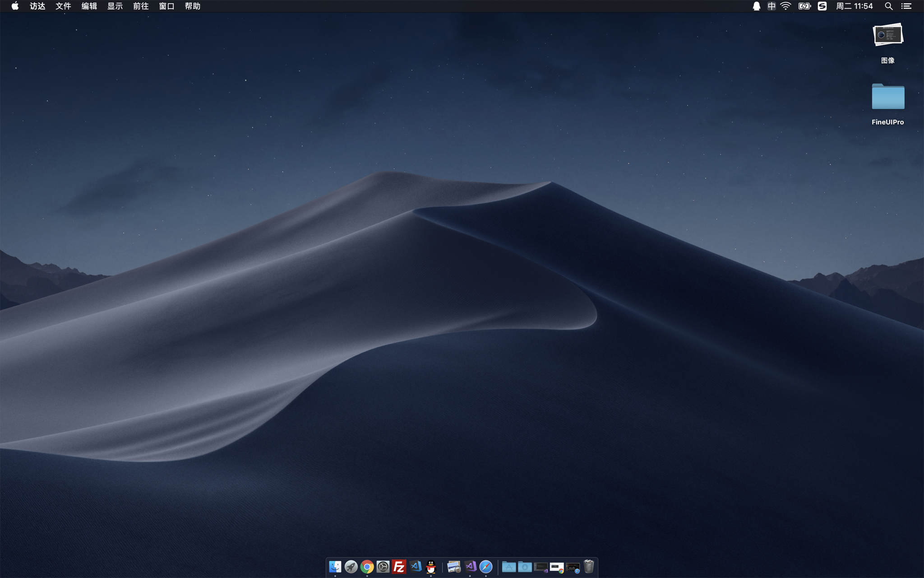
Task: Open purple Visual Studio in the Dock
Action: [470, 567]
